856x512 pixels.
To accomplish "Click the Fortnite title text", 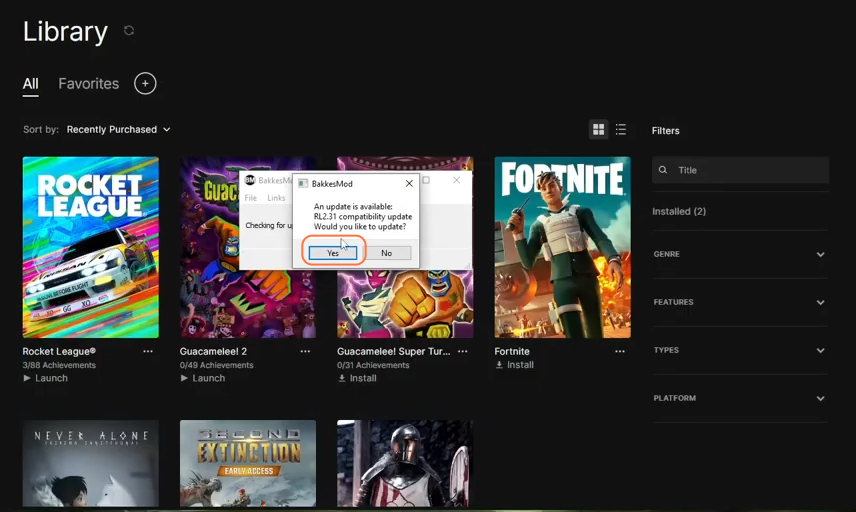I will pos(512,352).
